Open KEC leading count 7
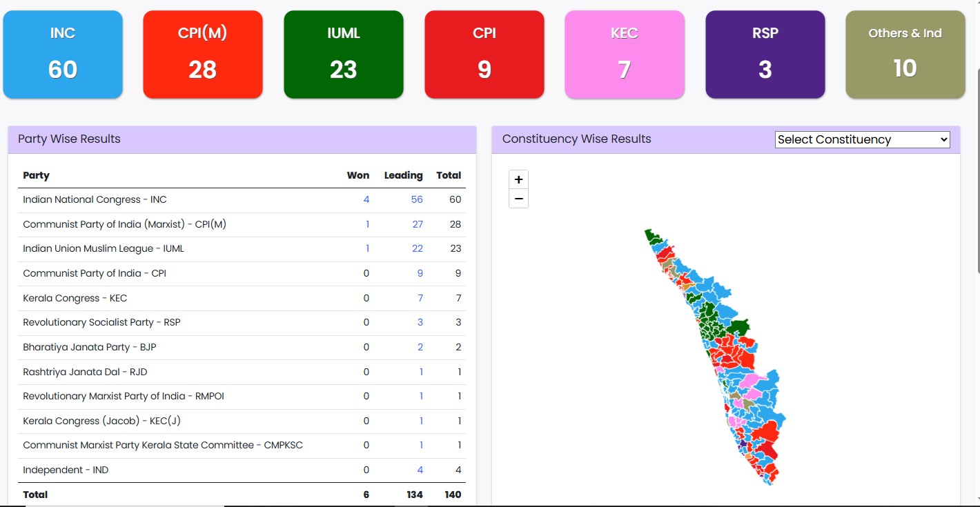Image resolution: width=980 pixels, height=507 pixels. coord(420,298)
